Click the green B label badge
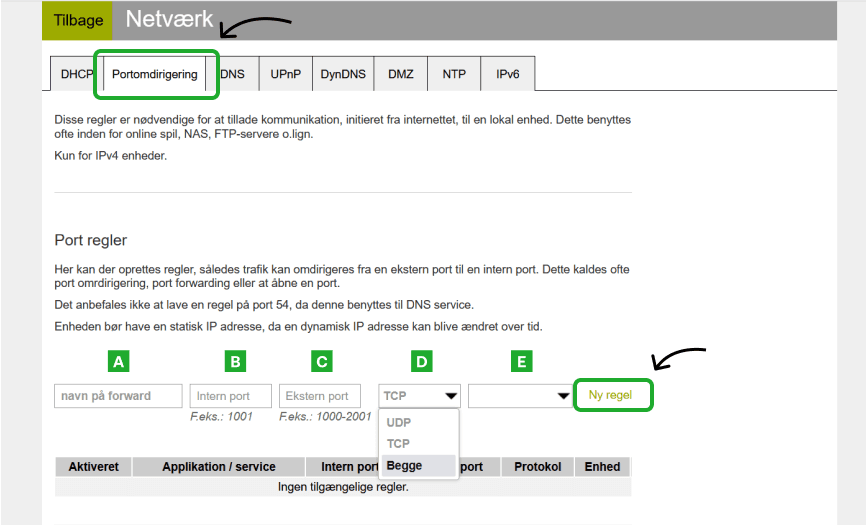Viewport: 866px width, 525px height. tap(235, 361)
